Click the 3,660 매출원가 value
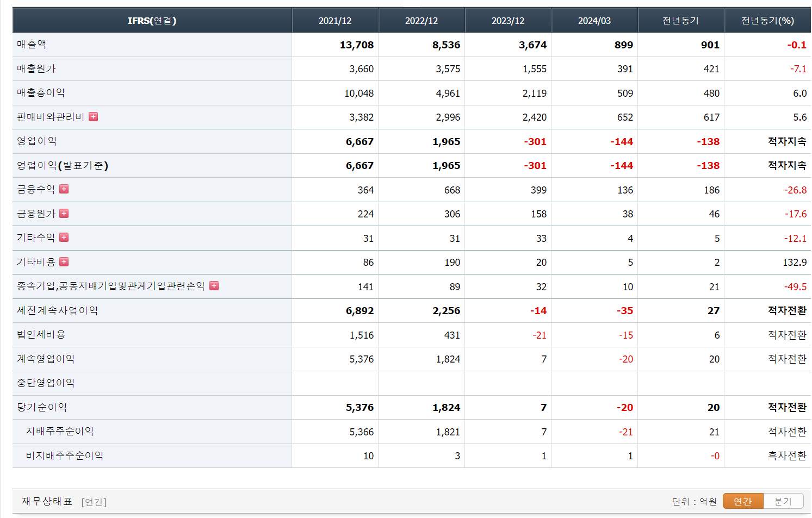Image resolution: width=812 pixels, height=518 pixels. click(362, 69)
